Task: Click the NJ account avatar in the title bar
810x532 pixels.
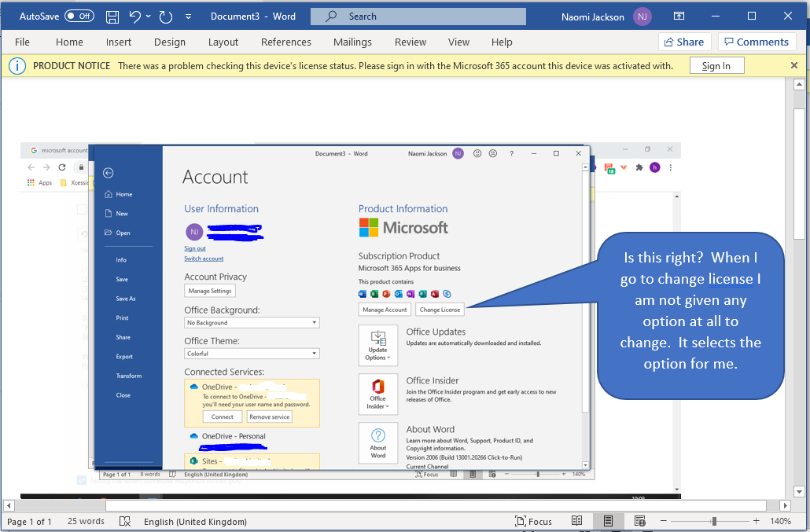Action: coord(642,17)
